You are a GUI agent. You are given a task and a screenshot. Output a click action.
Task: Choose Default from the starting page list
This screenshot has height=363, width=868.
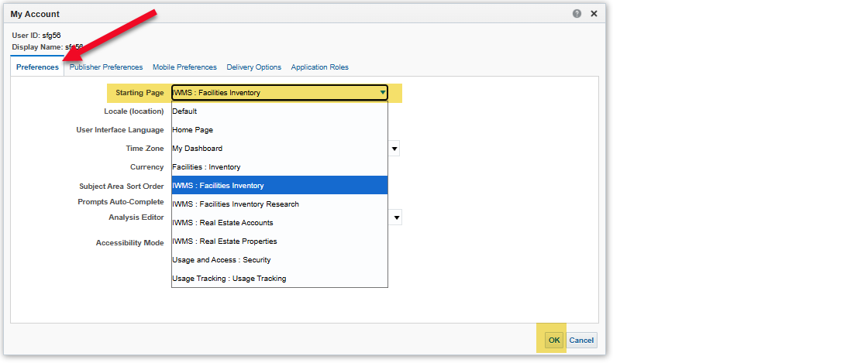point(279,111)
